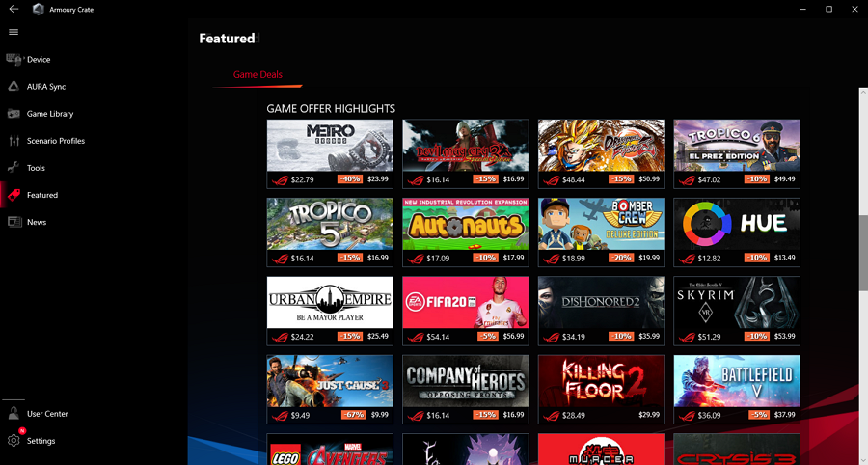
Task: Open the Device section icon
Action: click(x=14, y=59)
